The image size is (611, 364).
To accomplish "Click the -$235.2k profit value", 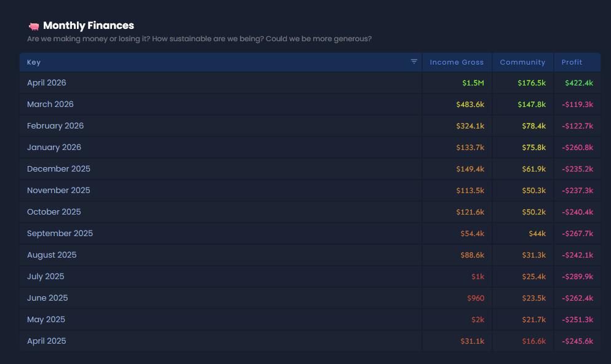I will pos(578,169).
